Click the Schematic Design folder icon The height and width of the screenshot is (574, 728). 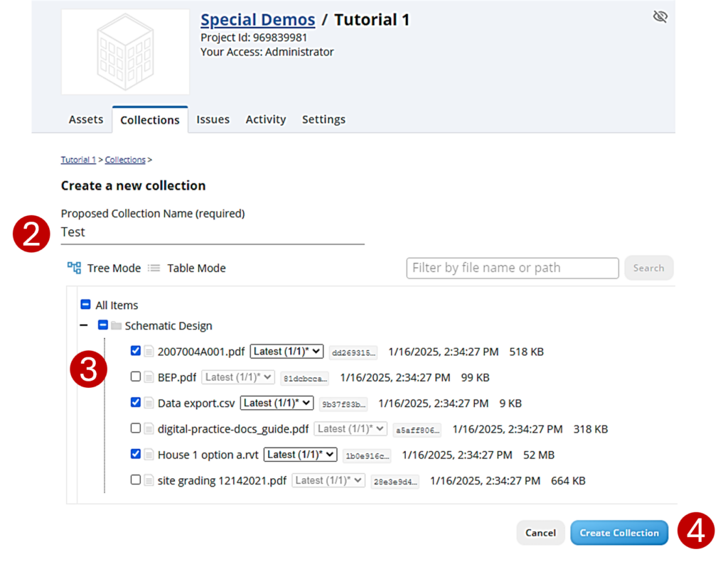[x=117, y=326]
